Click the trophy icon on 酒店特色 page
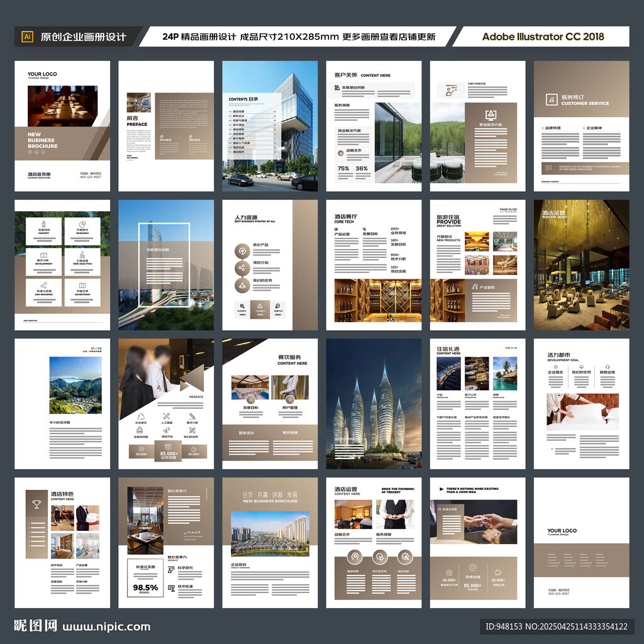Screen dimensions: 644x644 tap(37, 504)
